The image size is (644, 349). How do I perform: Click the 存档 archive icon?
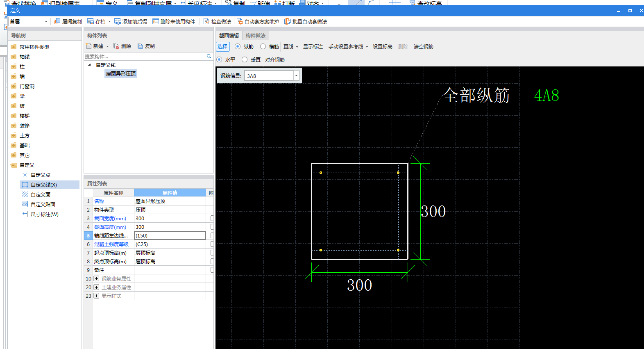click(x=91, y=21)
